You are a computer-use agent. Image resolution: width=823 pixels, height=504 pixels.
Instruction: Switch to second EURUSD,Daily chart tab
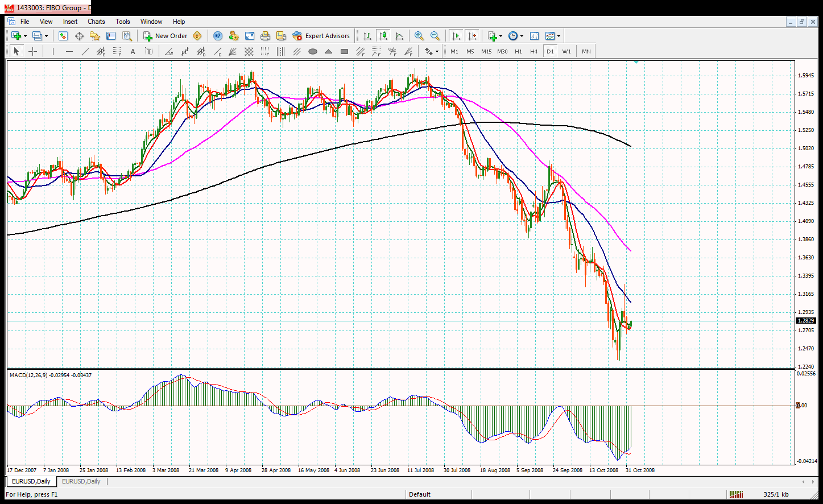[x=81, y=481]
